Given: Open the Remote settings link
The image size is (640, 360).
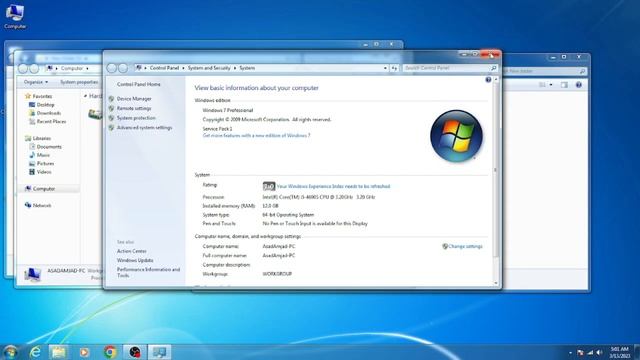Looking at the screenshot, I should 134,108.
